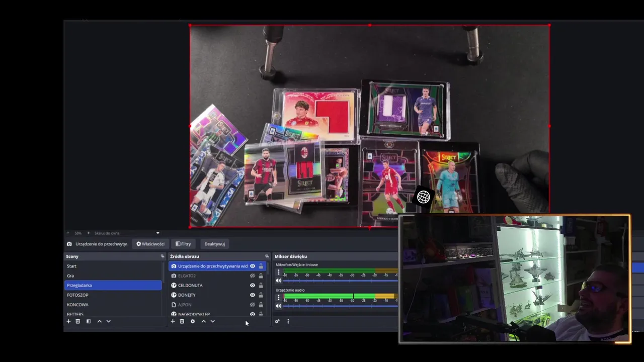Select the AJPON source row
Screen dimensions: 644x362
[x=216, y=304]
